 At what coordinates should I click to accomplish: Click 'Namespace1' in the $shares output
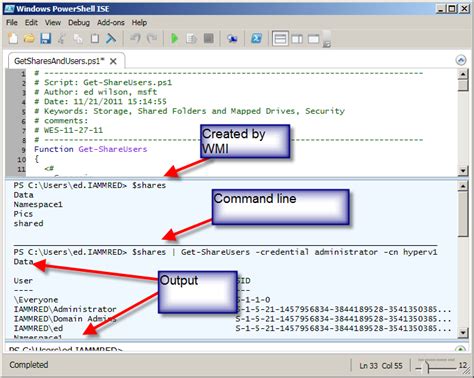point(38,204)
